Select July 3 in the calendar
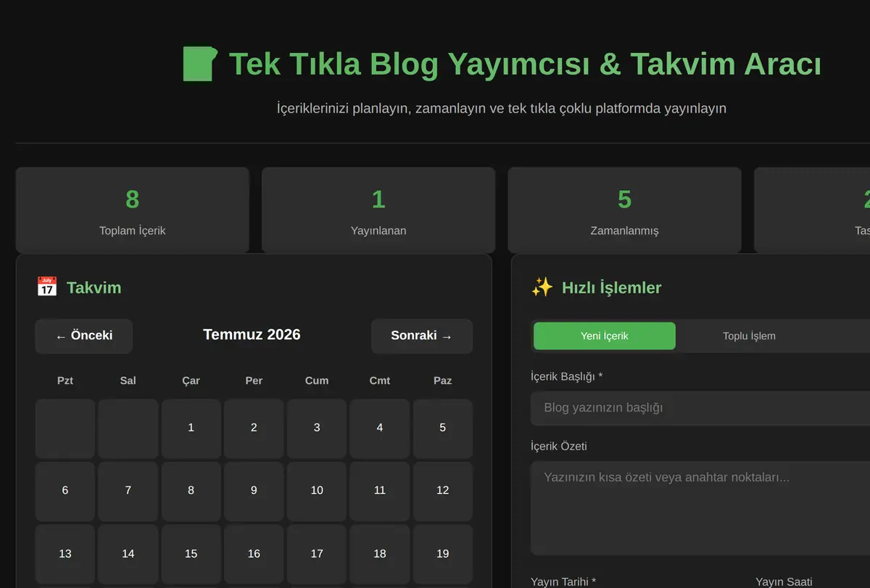Viewport: 870px width, 588px height. tap(317, 428)
